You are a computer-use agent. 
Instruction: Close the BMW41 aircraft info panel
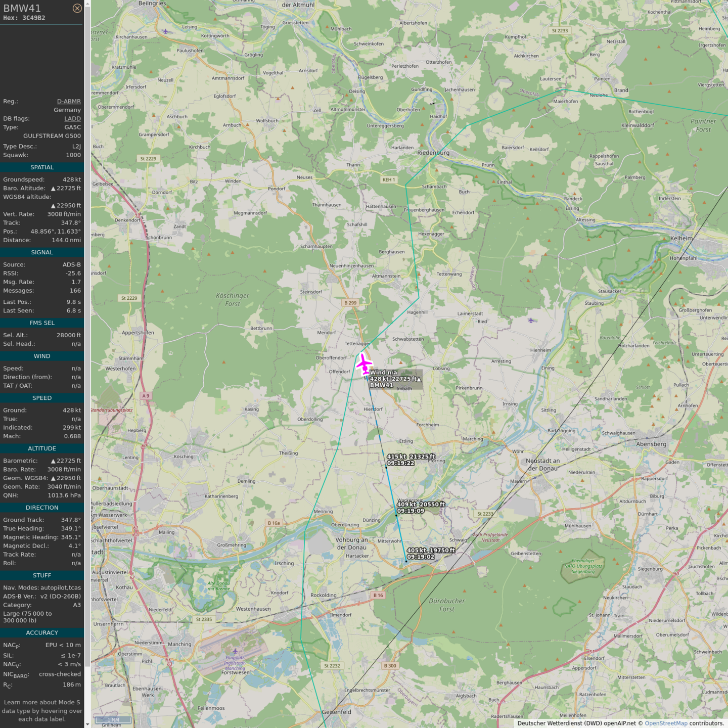point(77,8)
